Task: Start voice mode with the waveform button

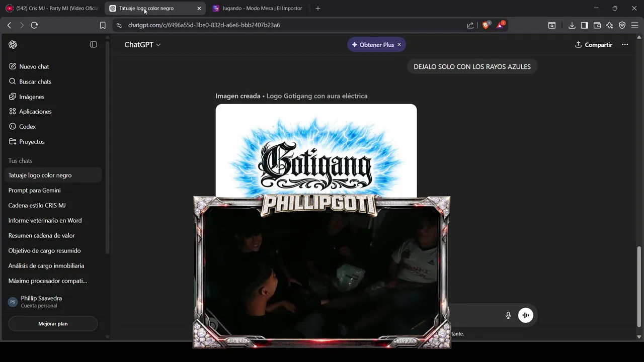Action: [x=526, y=315]
